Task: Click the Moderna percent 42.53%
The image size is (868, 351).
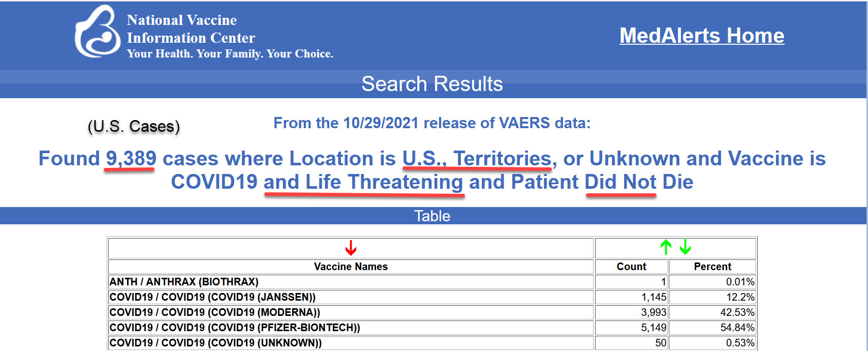Action: click(x=737, y=312)
